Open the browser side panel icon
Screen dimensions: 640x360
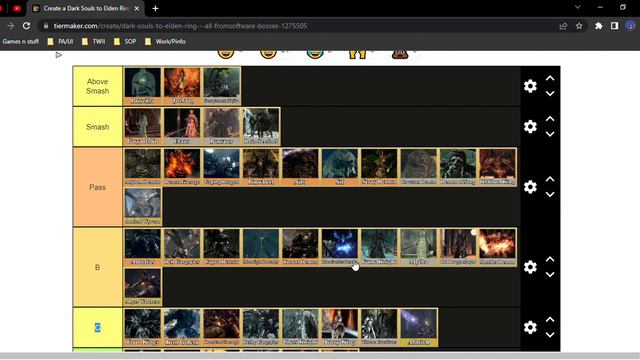[x=614, y=26]
